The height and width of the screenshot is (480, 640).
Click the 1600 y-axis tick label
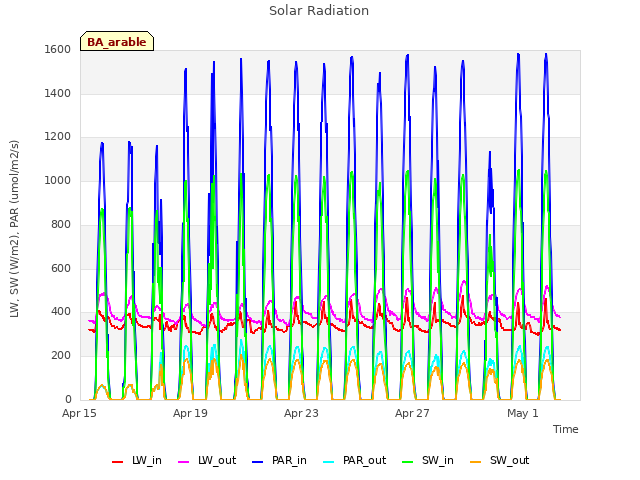(58, 49)
